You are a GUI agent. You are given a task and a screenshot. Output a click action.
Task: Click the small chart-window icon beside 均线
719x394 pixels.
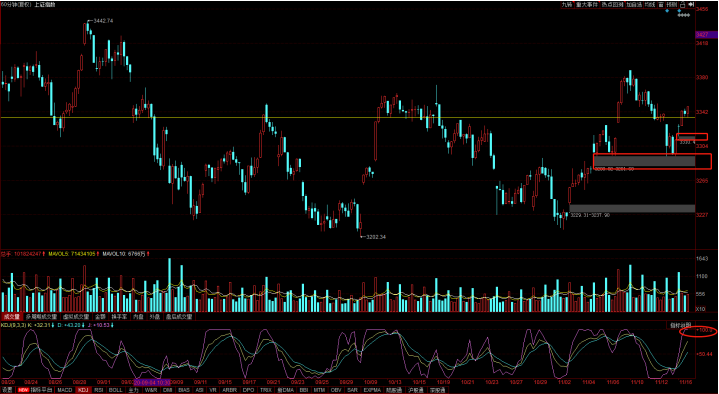click(x=661, y=5)
